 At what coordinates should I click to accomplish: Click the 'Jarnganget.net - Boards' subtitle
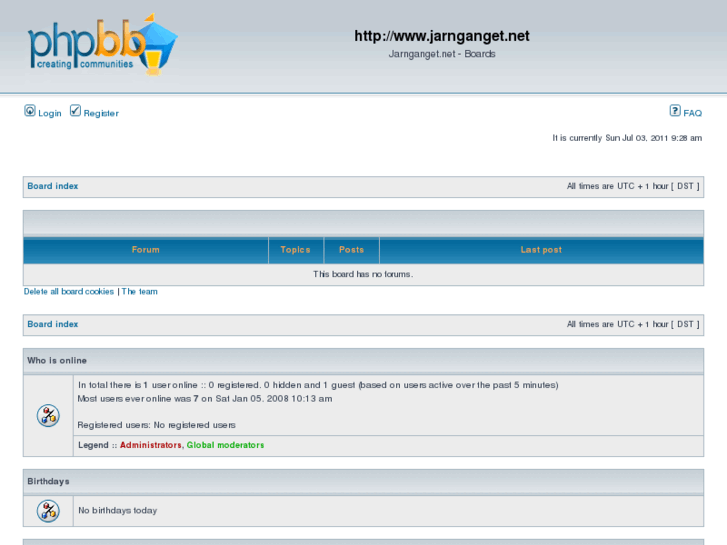coord(442,54)
